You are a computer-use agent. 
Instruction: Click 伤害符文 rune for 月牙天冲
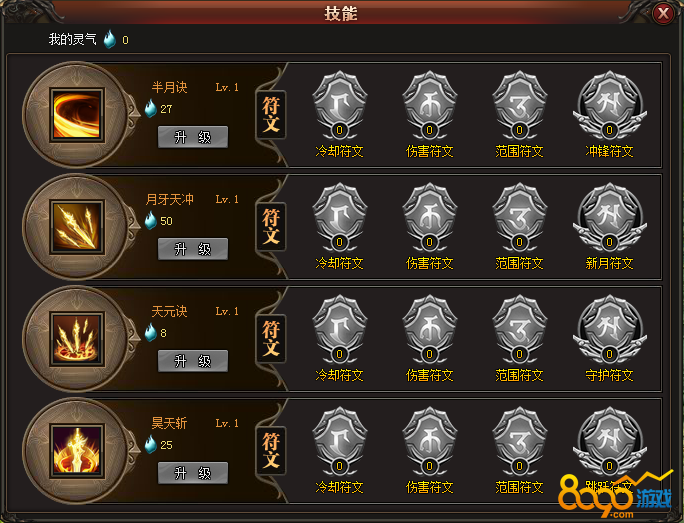tap(430, 218)
